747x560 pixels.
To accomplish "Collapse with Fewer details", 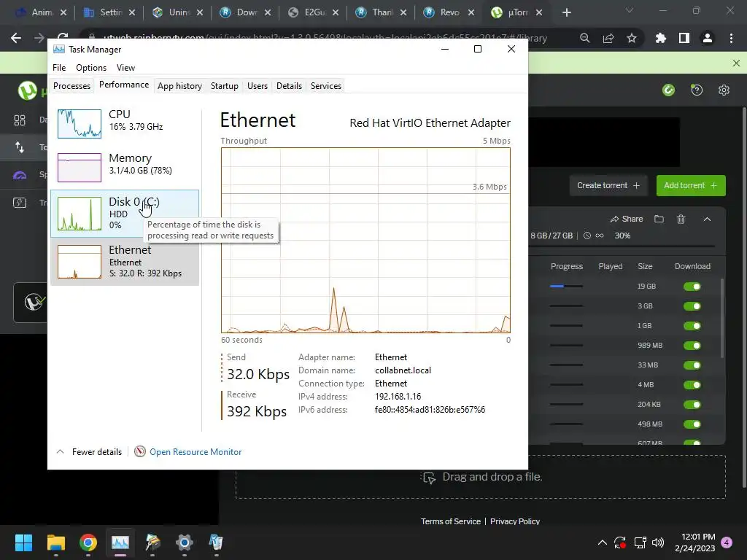I will (89, 452).
